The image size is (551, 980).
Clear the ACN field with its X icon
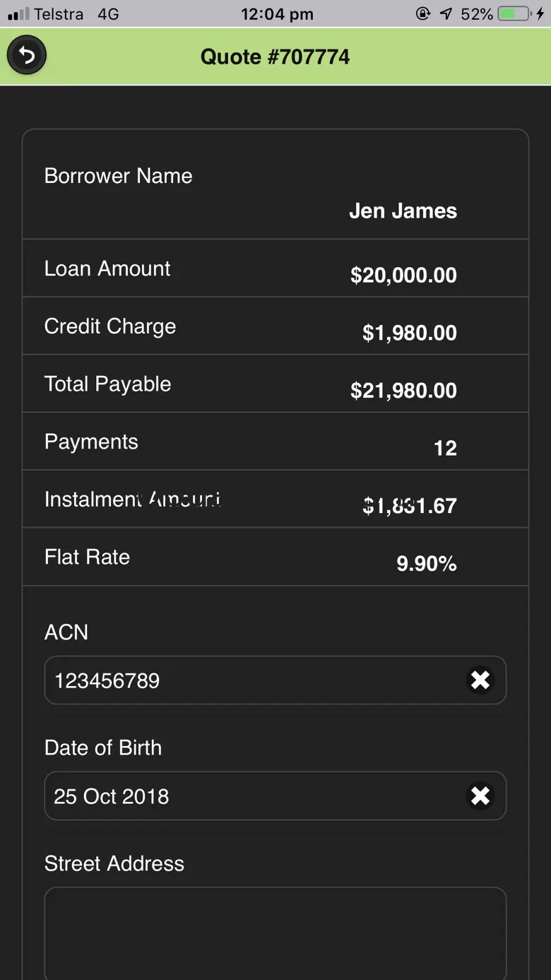(x=480, y=680)
